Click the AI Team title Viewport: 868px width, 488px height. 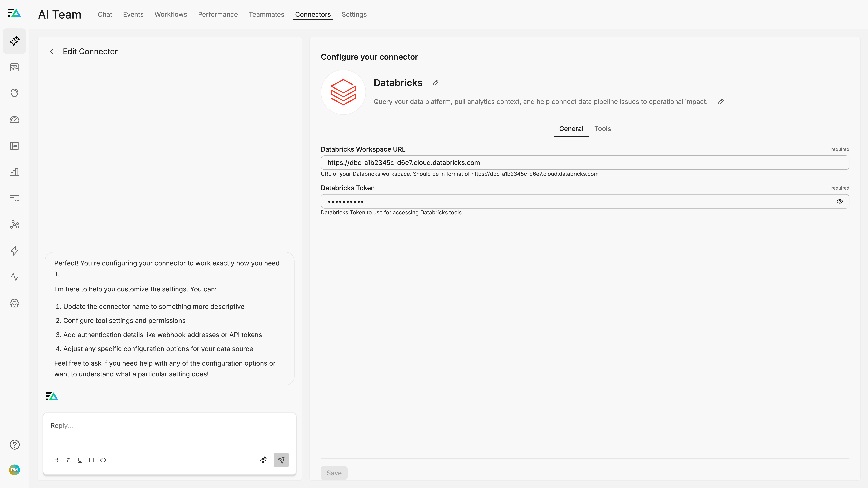[x=60, y=14]
